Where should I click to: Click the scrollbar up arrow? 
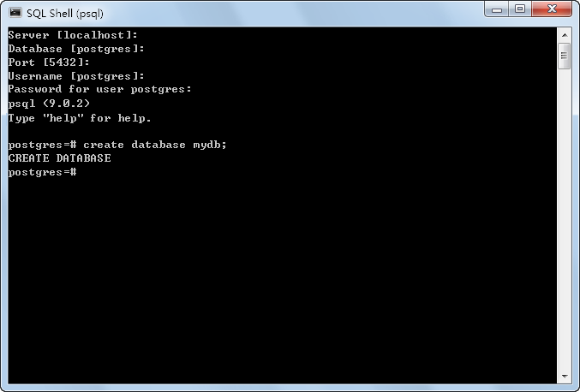coord(564,34)
